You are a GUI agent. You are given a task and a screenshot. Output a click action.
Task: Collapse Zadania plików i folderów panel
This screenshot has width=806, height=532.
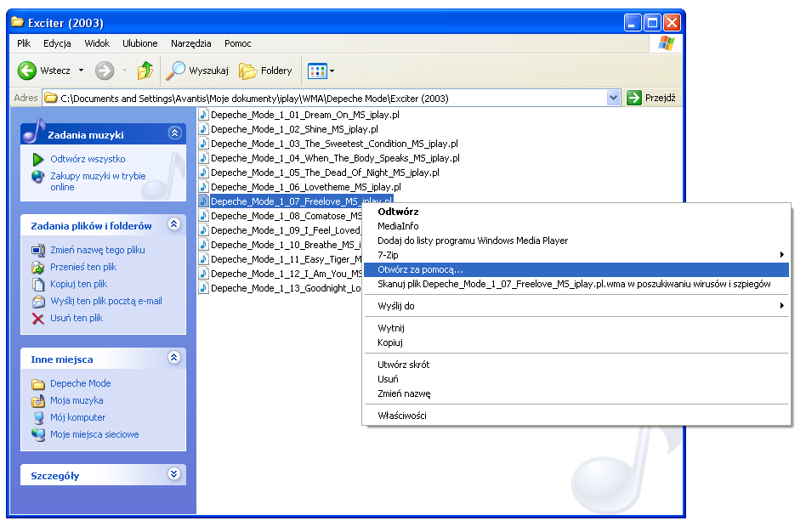174,224
